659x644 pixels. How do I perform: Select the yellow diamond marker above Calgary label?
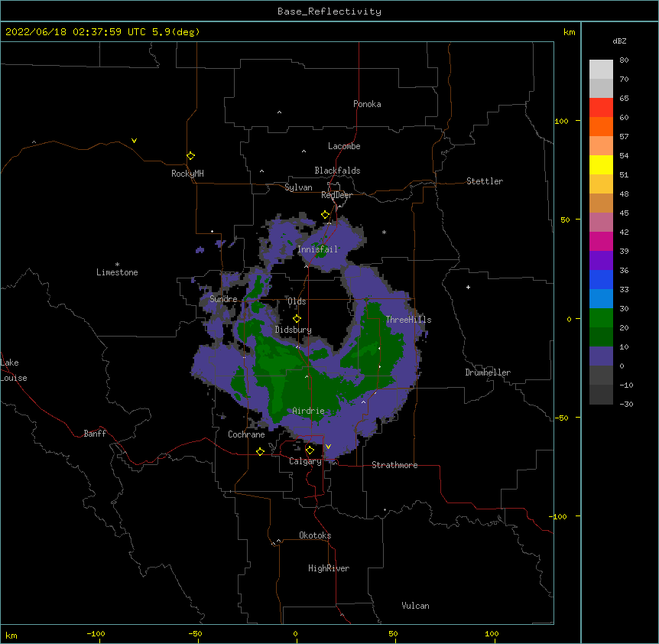click(310, 450)
